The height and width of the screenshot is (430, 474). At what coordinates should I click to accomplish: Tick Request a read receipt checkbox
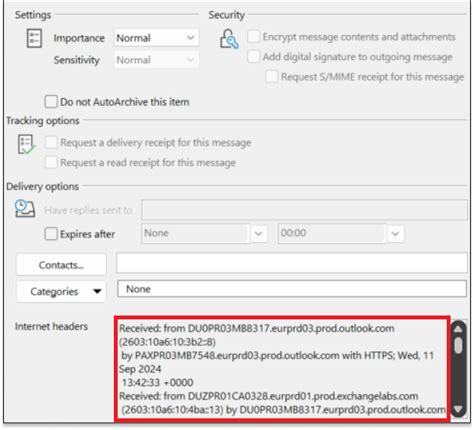(x=51, y=162)
